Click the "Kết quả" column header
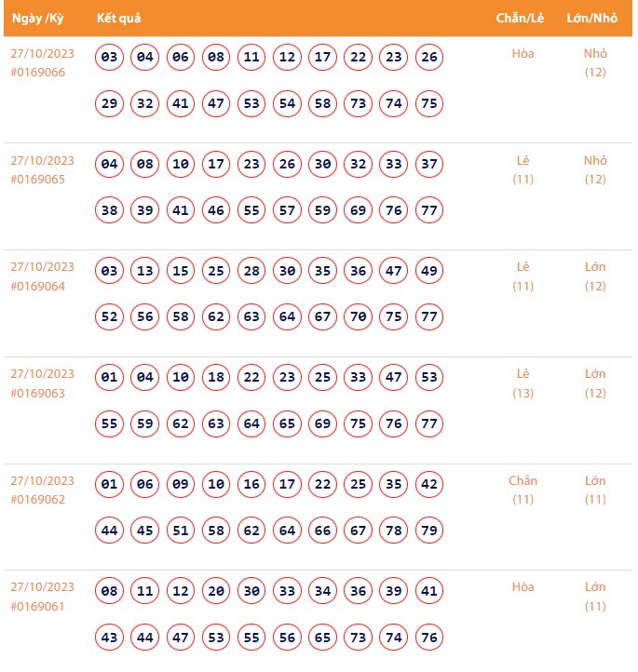 coord(119,19)
